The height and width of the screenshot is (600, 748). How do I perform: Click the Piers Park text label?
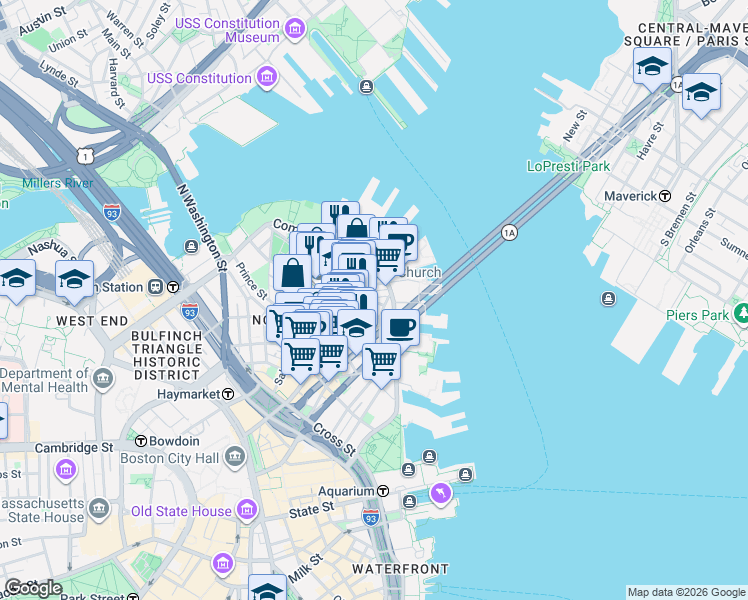tap(697, 315)
